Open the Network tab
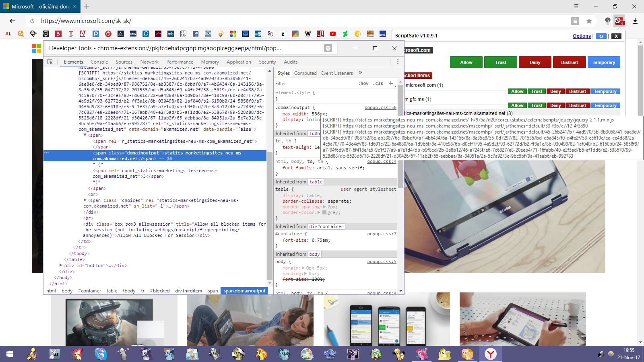The image size is (644, 362). 149,62
